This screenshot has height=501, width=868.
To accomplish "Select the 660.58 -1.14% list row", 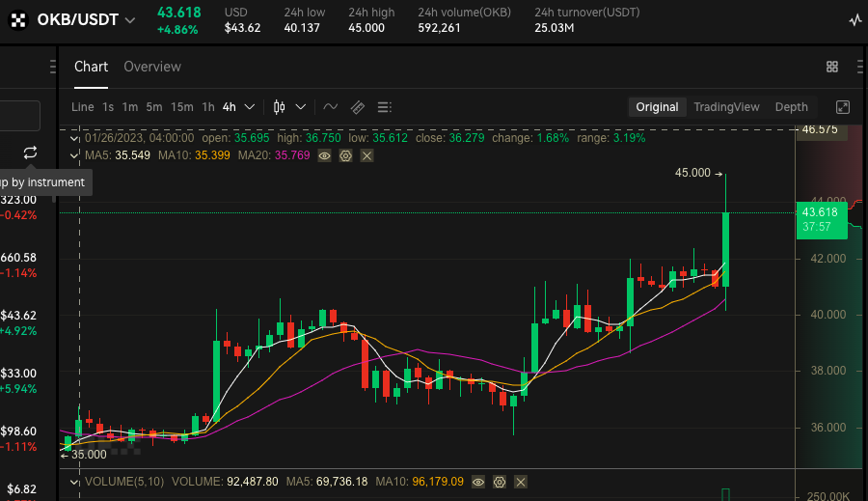I will [19, 264].
